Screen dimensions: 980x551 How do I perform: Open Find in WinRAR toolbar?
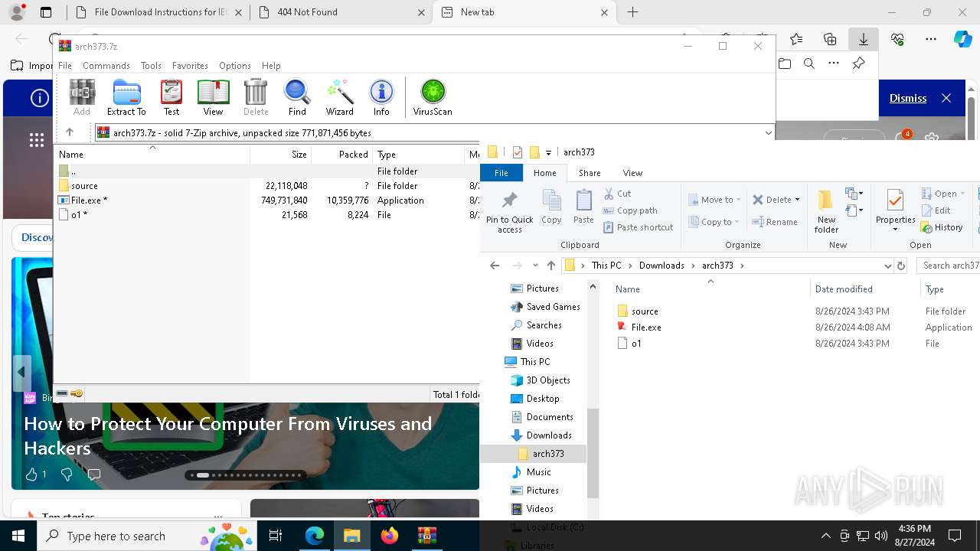click(297, 97)
